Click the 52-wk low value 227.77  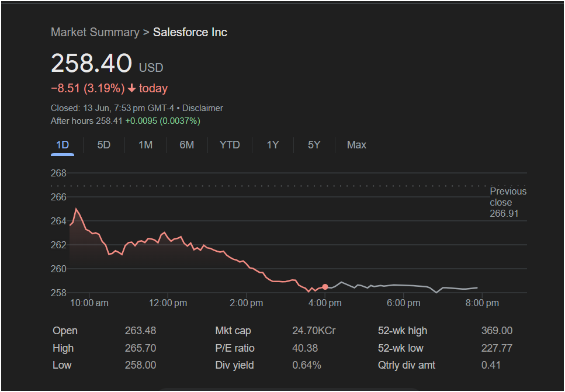[x=496, y=348]
